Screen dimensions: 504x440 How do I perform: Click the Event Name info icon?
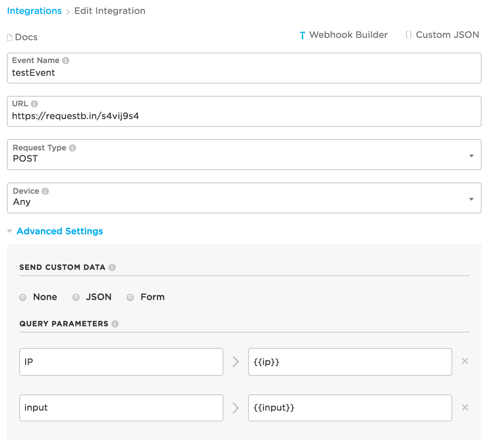point(66,60)
